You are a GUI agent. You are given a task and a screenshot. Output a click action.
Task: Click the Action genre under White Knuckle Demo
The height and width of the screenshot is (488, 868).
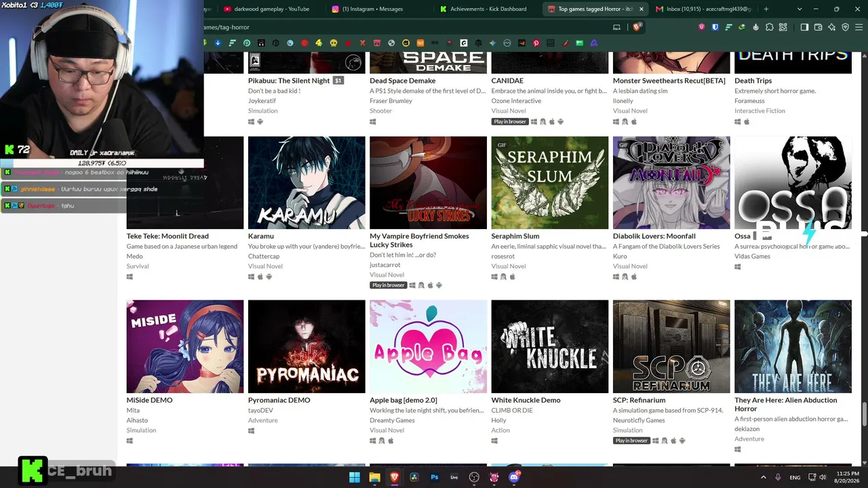pyautogui.click(x=500, y=430)
